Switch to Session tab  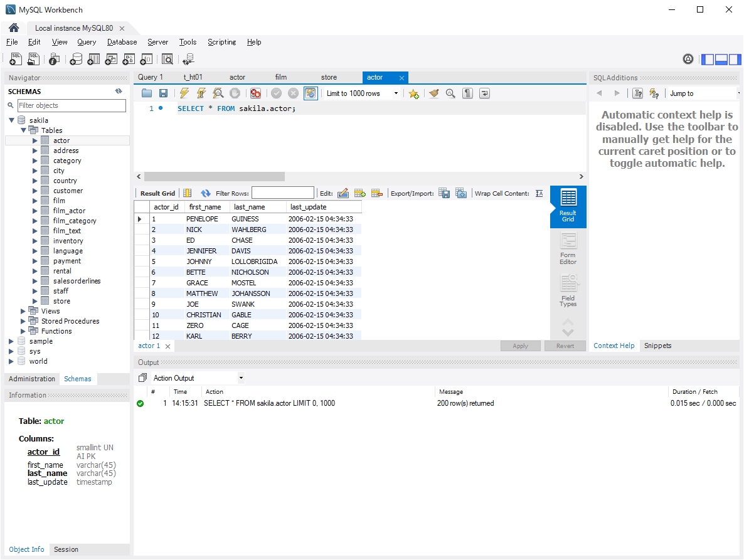pos(66,549)
